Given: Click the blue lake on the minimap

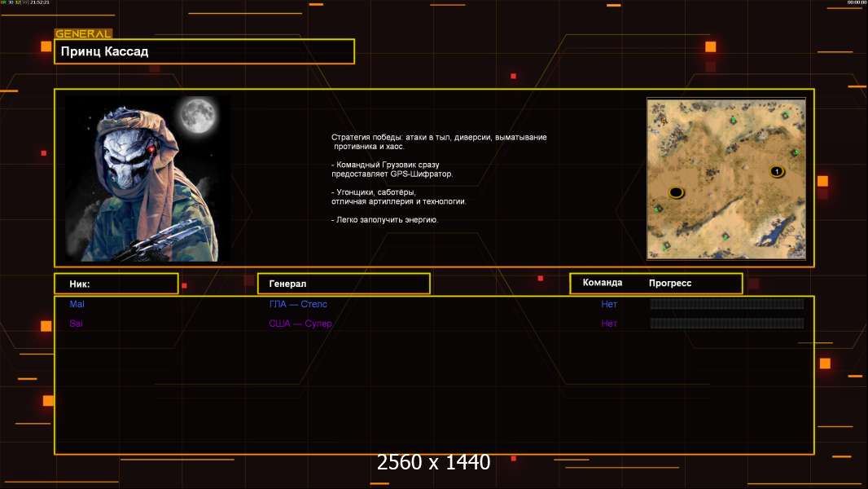Looking at the screenshot, I should [770, 236].
